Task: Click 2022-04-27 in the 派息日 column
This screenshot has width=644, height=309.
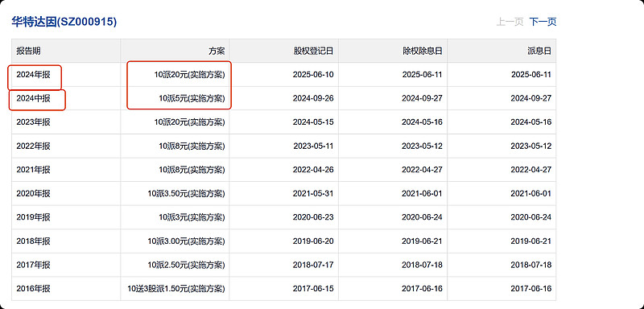Action: click(531, 170)
